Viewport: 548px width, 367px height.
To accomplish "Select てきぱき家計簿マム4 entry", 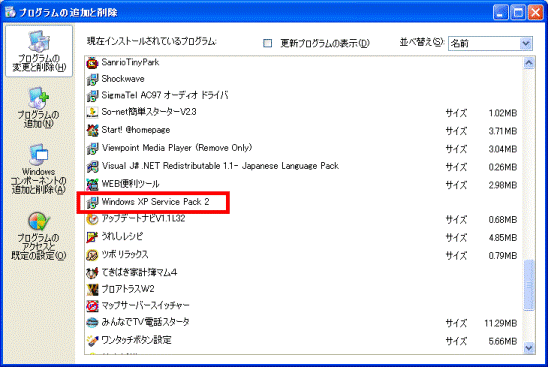I will (x=139, y=272).
